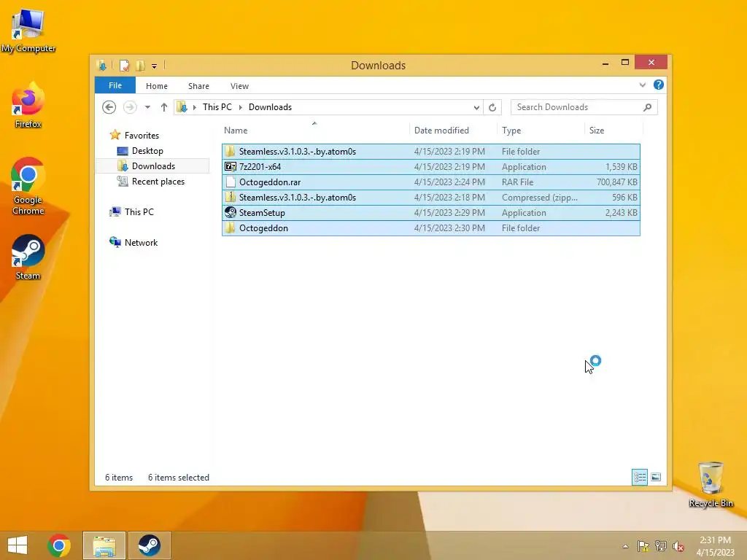Select the SteamSetup application file
Viewport: 747px width, 560px height.
pos(430,212)
